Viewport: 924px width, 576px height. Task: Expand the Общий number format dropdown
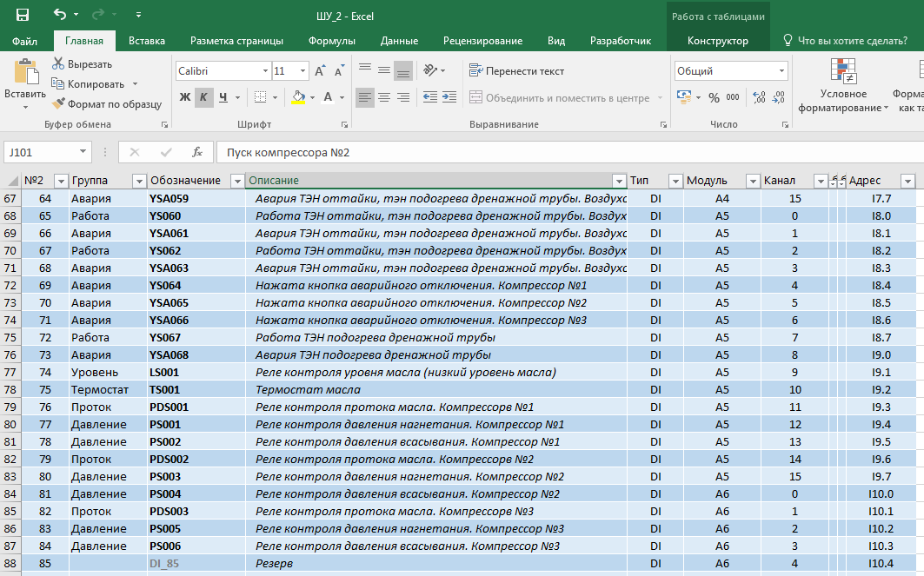coord(781,71)
